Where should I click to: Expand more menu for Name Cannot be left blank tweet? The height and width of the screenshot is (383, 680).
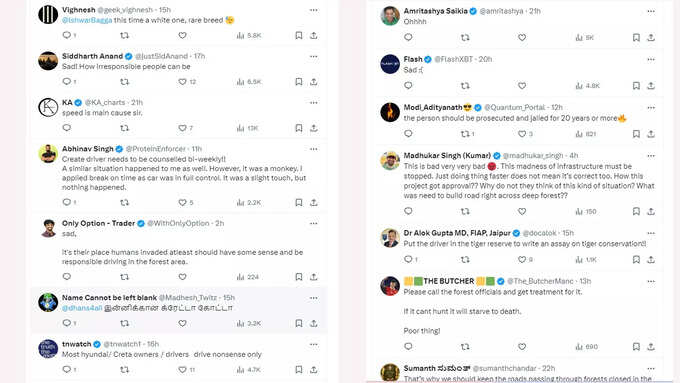[314, 298]
